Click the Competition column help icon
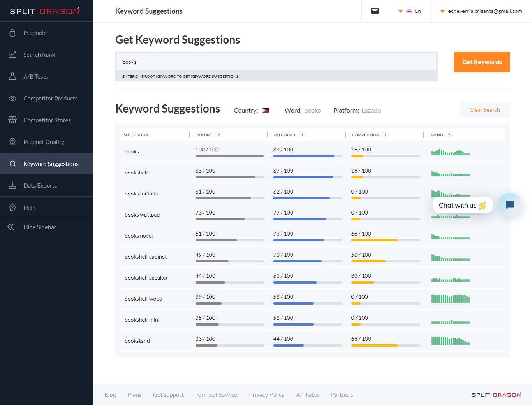The width and height of the screenshot is (532, 405). (x=385, y=135)
